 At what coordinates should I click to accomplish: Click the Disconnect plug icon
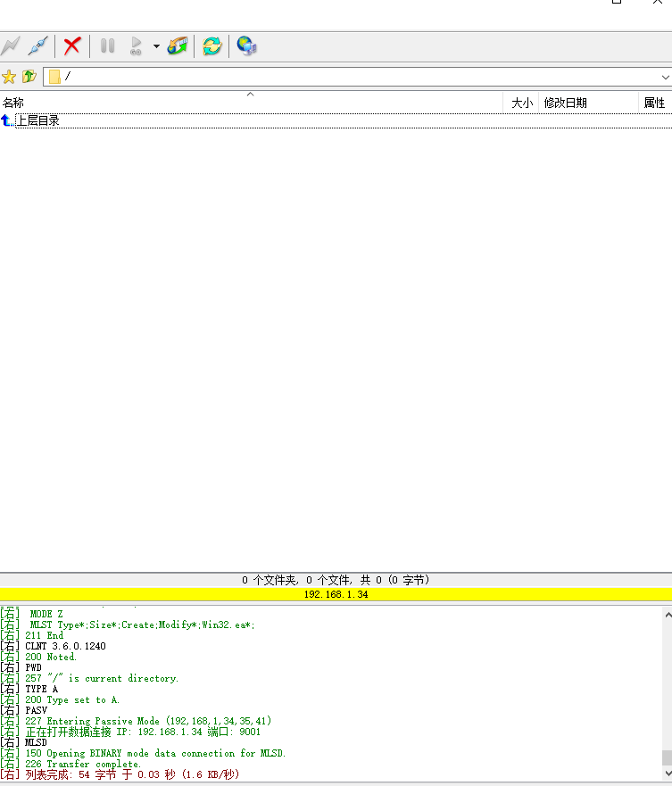[x=37, y=46]
